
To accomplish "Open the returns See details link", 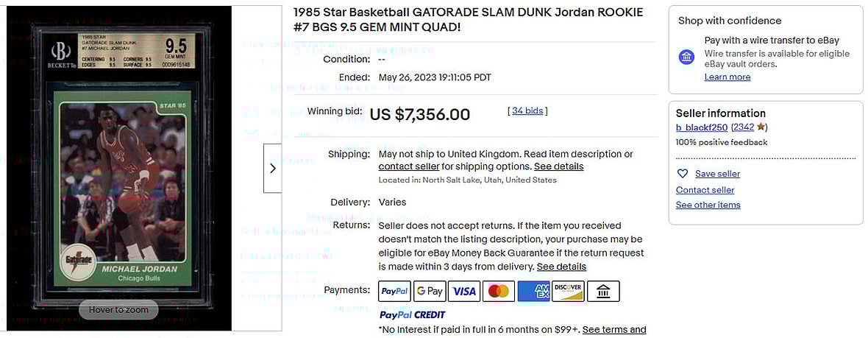I will [x=561, y=267].
